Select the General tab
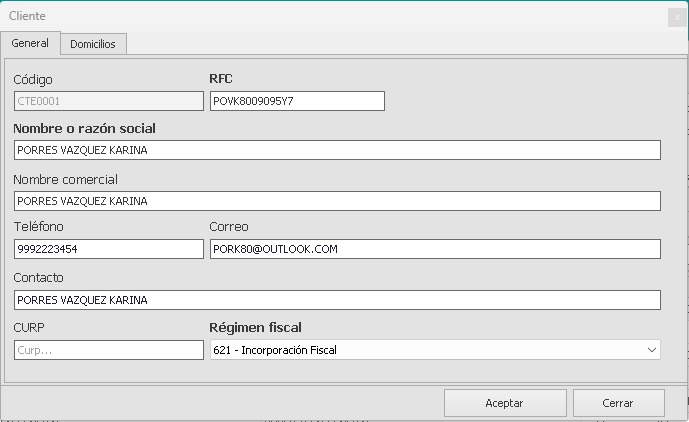This screenshot has height=422, width=689. (x=30, y=43)
